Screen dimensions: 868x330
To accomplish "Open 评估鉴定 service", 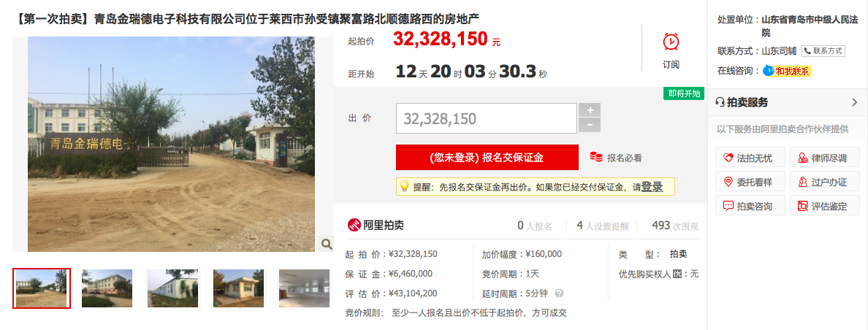I will tap(824, 206).
